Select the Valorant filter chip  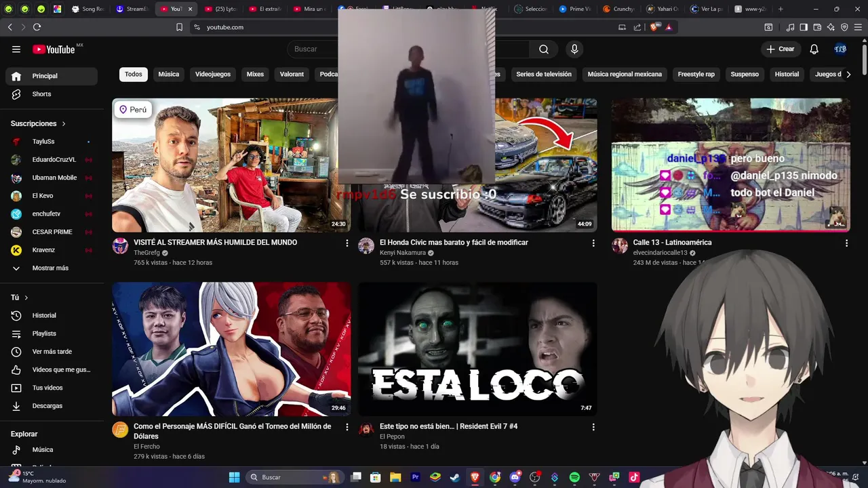point(292,74)
